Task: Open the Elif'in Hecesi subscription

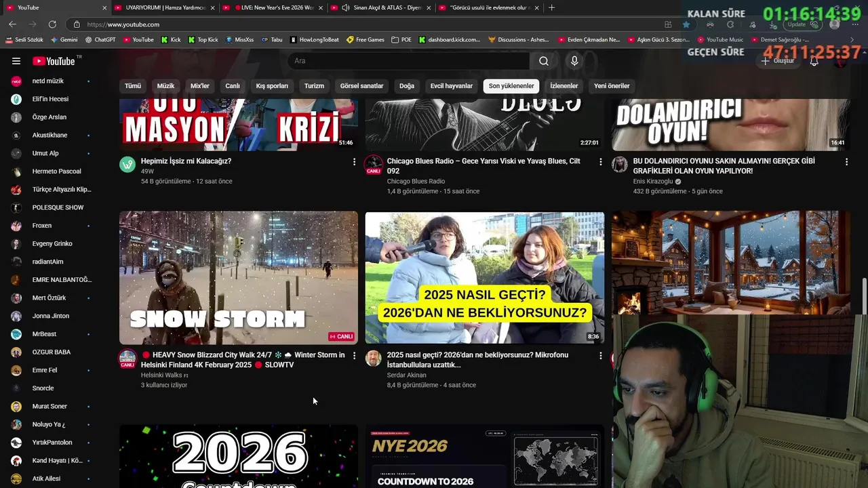Action: click(51, 99)
